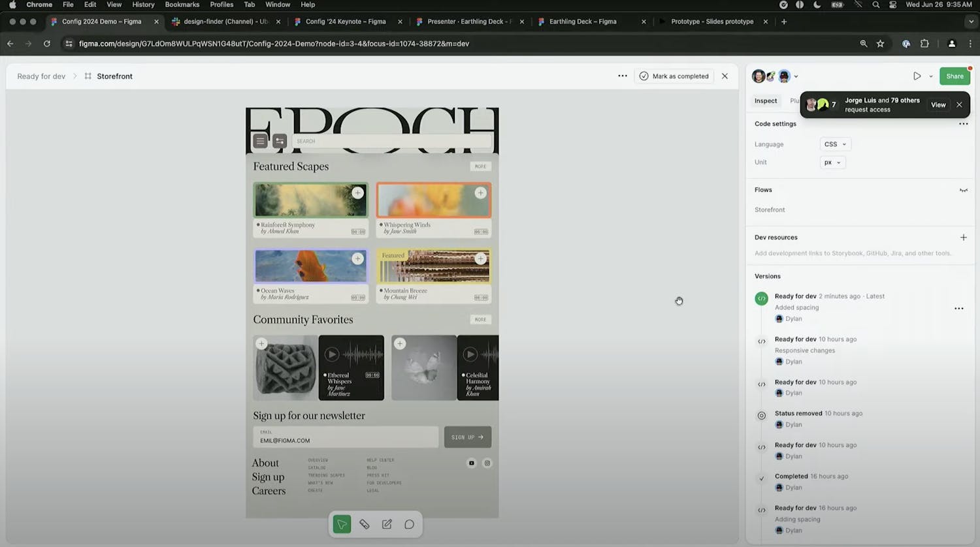Click the green Share button
This screenshot has height=547, width=980.
coord(955,76)
